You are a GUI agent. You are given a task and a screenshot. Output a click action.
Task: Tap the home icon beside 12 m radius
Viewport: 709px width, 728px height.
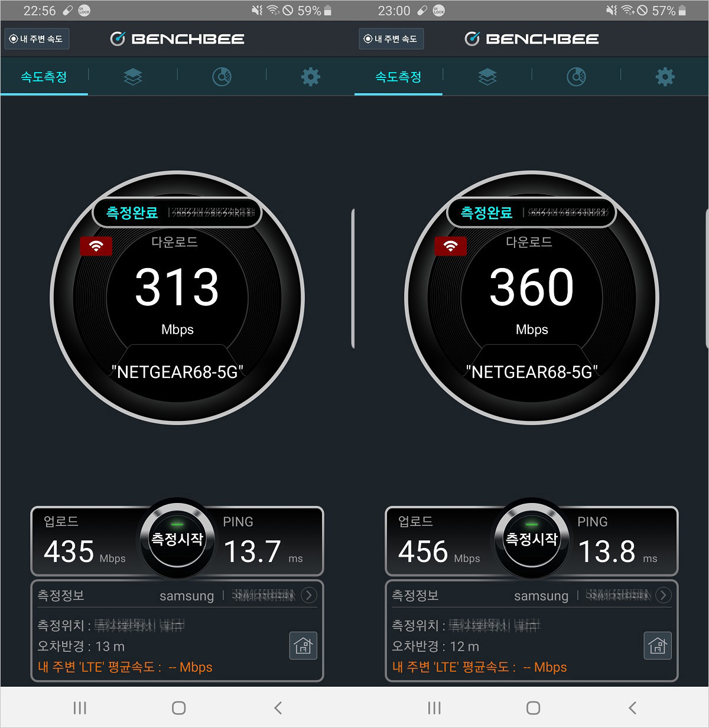point(658,645)
